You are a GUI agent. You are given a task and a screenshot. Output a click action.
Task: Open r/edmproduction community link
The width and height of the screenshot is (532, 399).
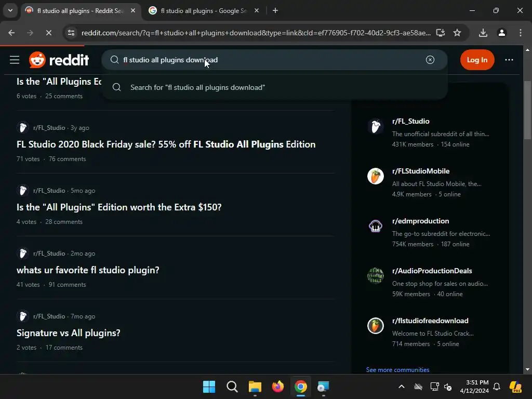pyautogui.click(x=420, y=221)
